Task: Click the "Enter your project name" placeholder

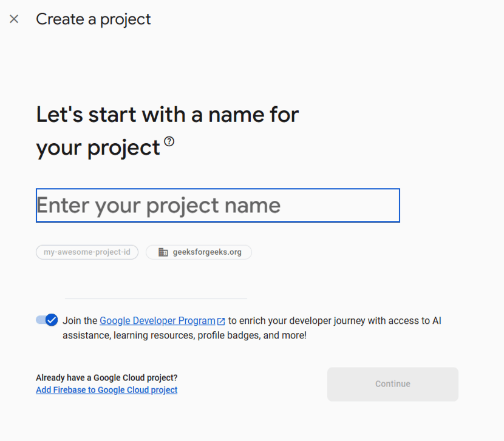Action: point(158,206)
